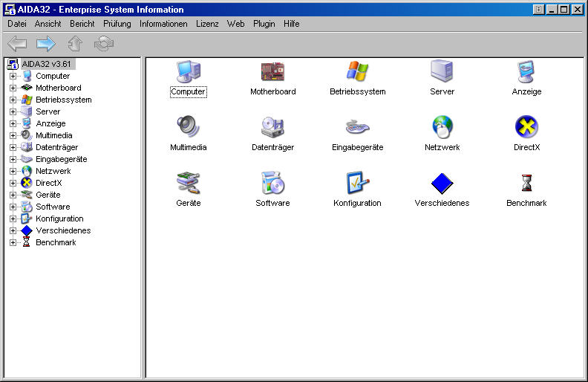
Task: Open the Benchmark hourglass icon in main panel
Action: [526, 183]
